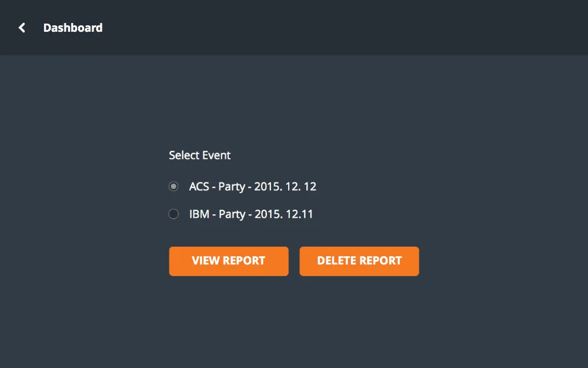Choose the IBM event option circle
Image resolution: width=588 pixels, height=368 pixels.
point(173,214)
